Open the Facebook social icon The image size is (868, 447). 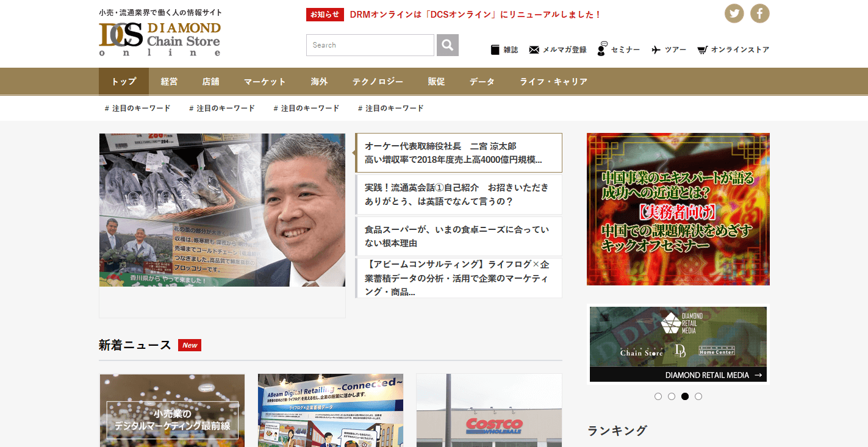pos(760,13)
